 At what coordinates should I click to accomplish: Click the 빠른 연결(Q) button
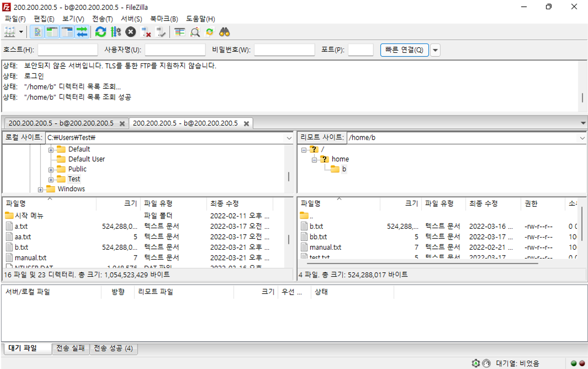[405, 50]
